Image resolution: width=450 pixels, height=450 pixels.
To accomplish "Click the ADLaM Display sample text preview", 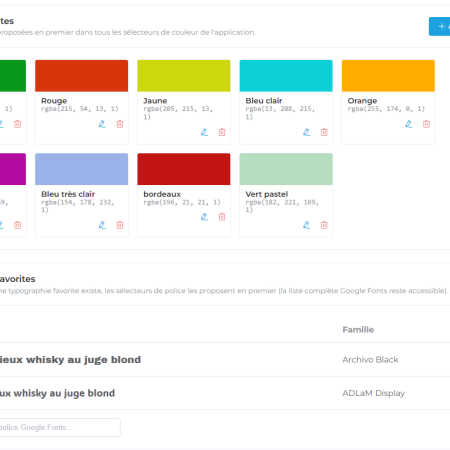I will click(x=57, y=393).
